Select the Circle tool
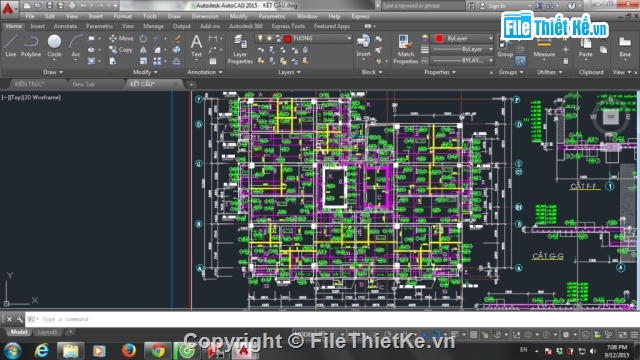640x360 pixels. (x=54, y=46)
